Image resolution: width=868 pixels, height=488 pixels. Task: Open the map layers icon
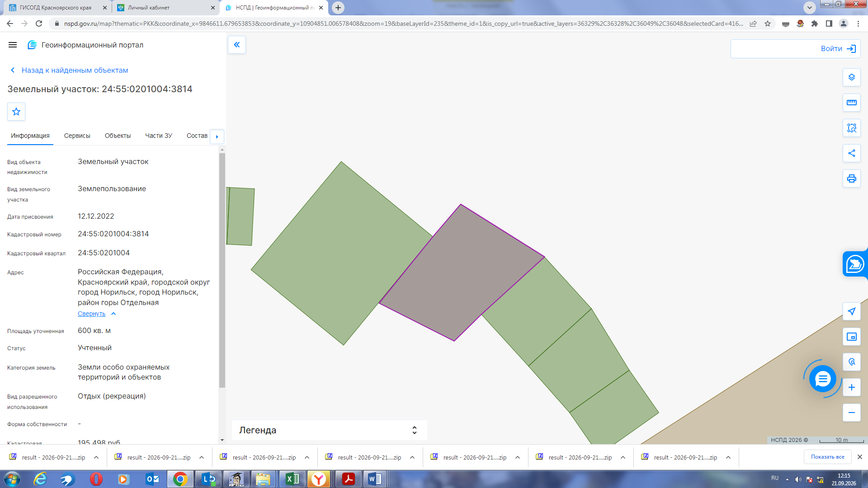(851, 77)
